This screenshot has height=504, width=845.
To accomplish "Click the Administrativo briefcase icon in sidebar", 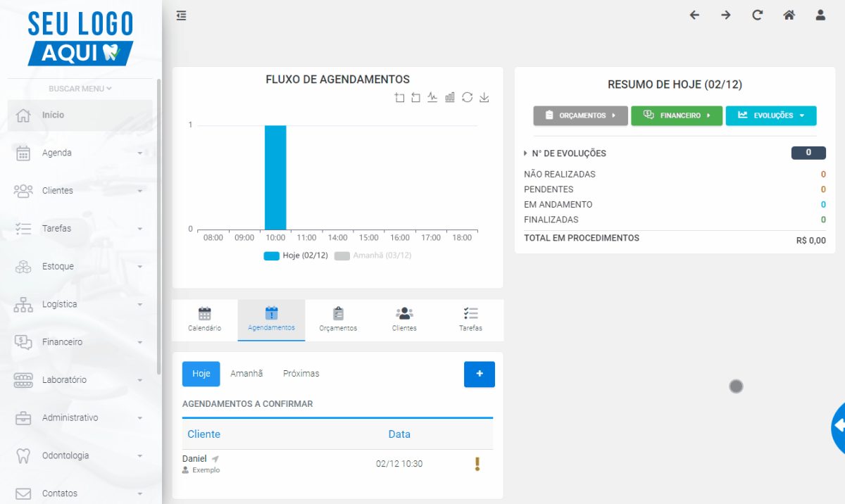I will [23, 418].
